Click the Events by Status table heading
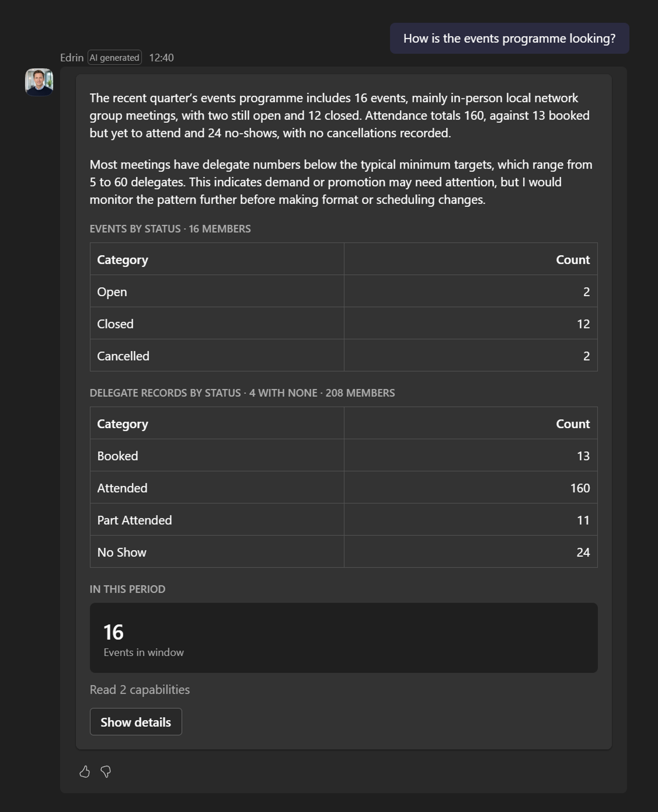Screen dimensions: 658x812 (170, 229)
